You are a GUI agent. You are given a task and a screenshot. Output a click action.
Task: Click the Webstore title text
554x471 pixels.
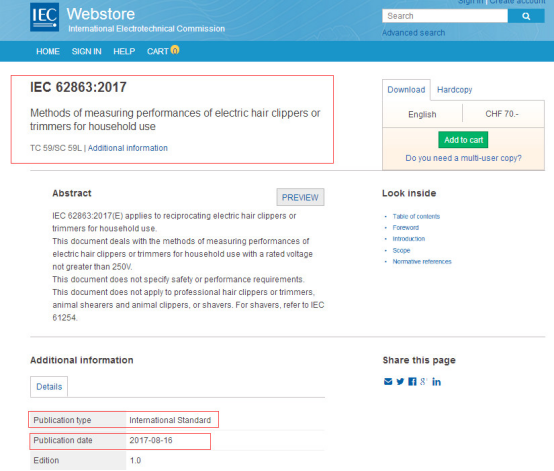pyautogui.click(x=101, y=14)
